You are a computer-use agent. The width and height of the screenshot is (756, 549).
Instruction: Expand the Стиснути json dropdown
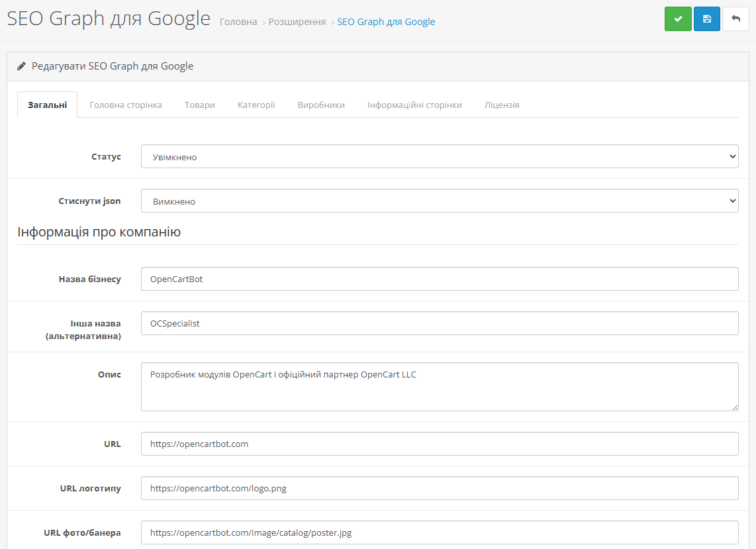pos(440,201)
